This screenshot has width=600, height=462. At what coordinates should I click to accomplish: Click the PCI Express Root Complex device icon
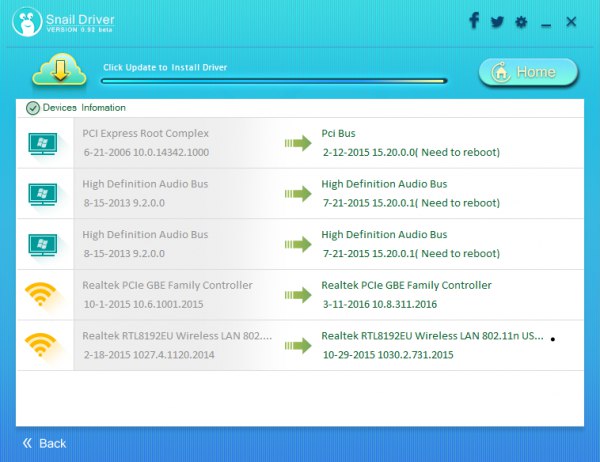point(43,144)
